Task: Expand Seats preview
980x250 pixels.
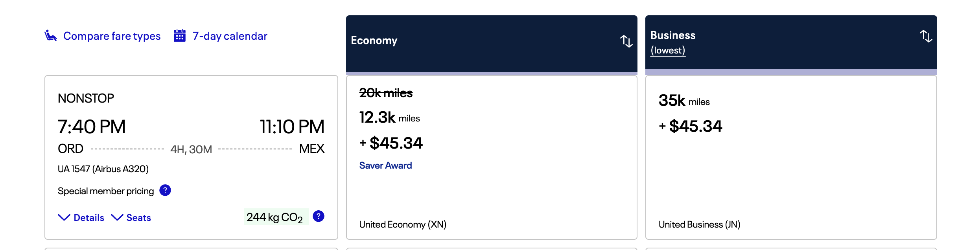Action: point(131,217)
